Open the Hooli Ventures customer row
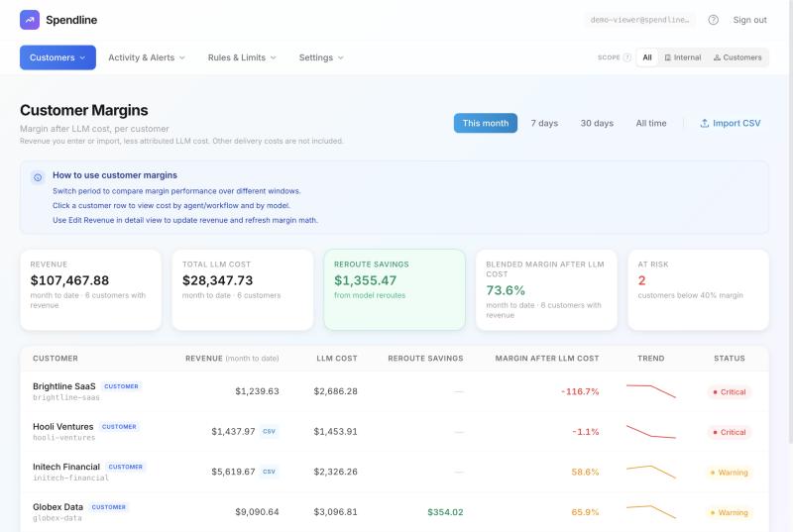The width and height of the screenshot is (793, 532). click(x=395, y=432)
